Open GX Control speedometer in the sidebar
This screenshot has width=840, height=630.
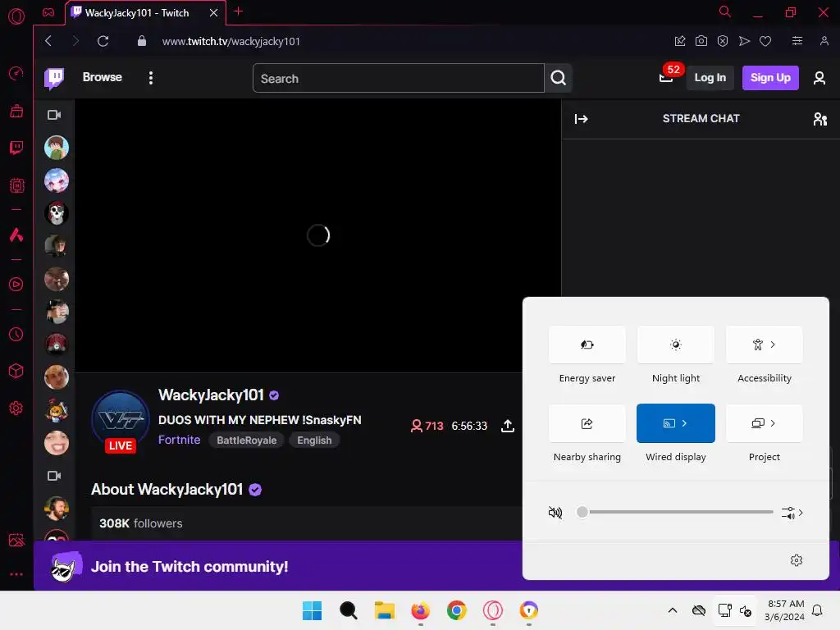16,73
